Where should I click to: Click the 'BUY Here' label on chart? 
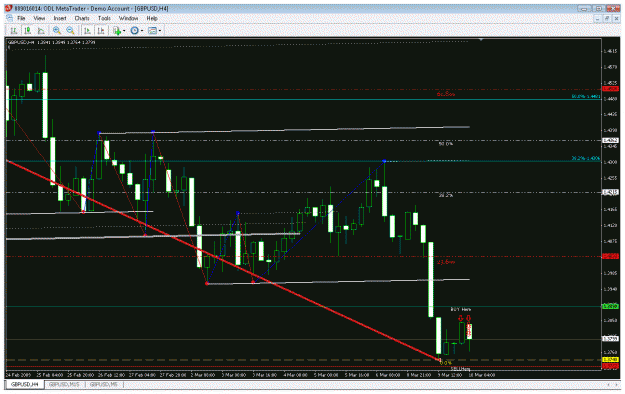point(460,309)
